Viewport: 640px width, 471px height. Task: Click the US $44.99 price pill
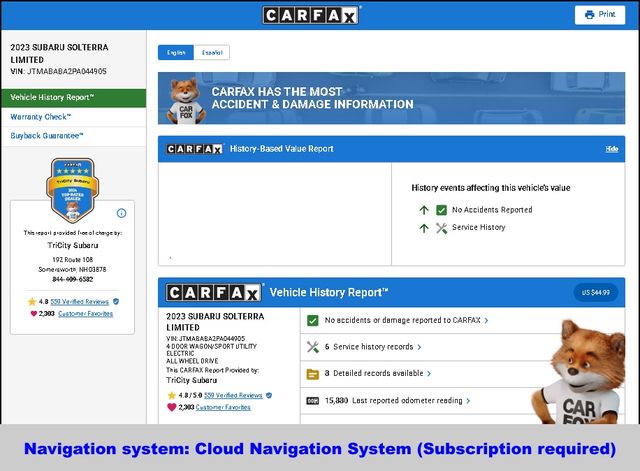pos(596,293)
